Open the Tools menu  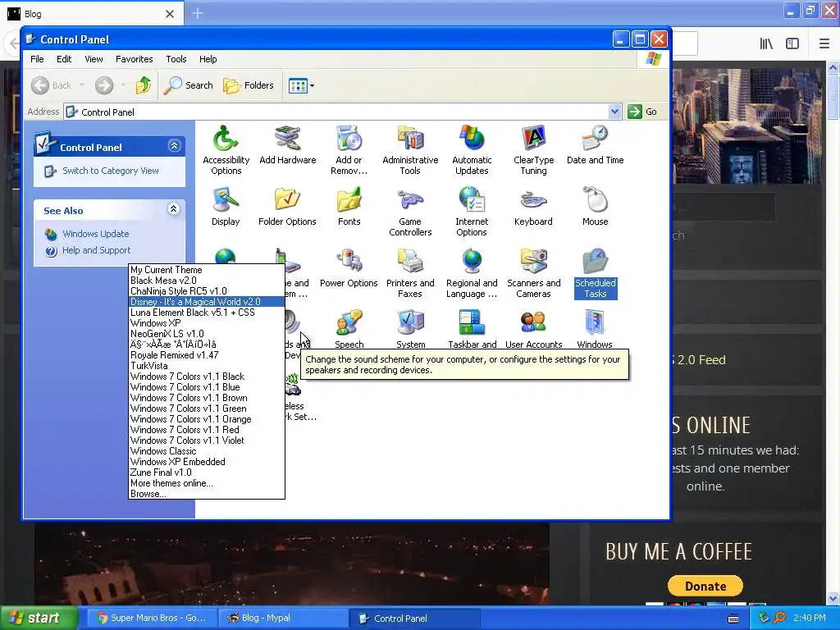pos(176,59)
